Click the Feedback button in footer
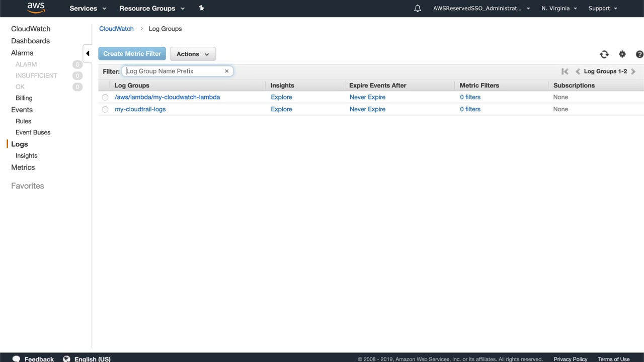Viewport: 644px width, 362px height. pyautogui.click(x=39, y=359)
